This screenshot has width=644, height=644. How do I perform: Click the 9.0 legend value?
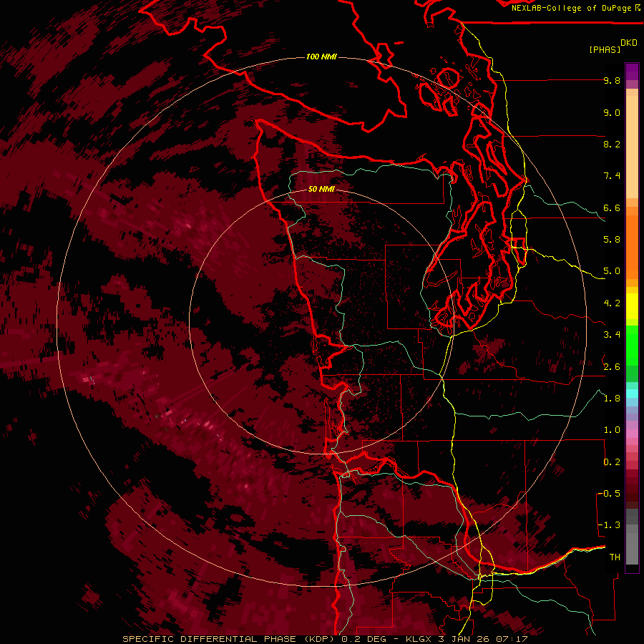point(612,112)
